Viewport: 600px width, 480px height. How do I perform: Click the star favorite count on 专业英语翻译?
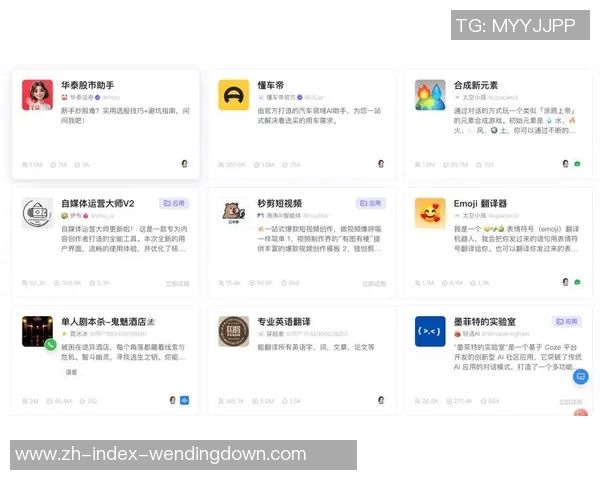(292, 402)
